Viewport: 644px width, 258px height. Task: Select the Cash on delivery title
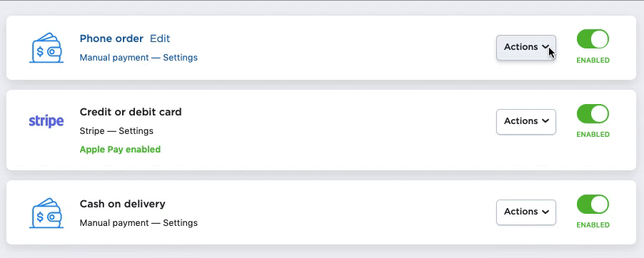(x=122, y=203)
